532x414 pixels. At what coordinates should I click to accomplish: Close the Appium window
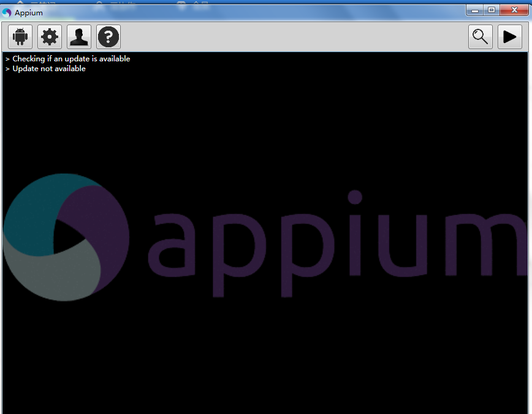[x=514, y=10]
